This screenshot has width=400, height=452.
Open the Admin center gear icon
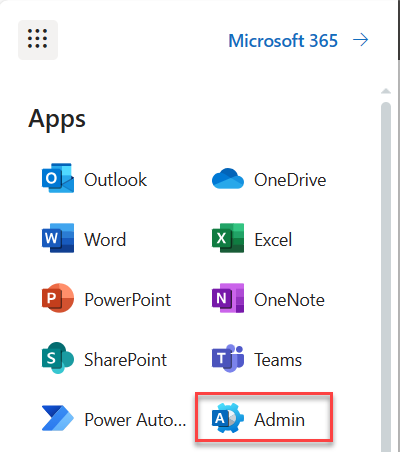coord(228,418)
